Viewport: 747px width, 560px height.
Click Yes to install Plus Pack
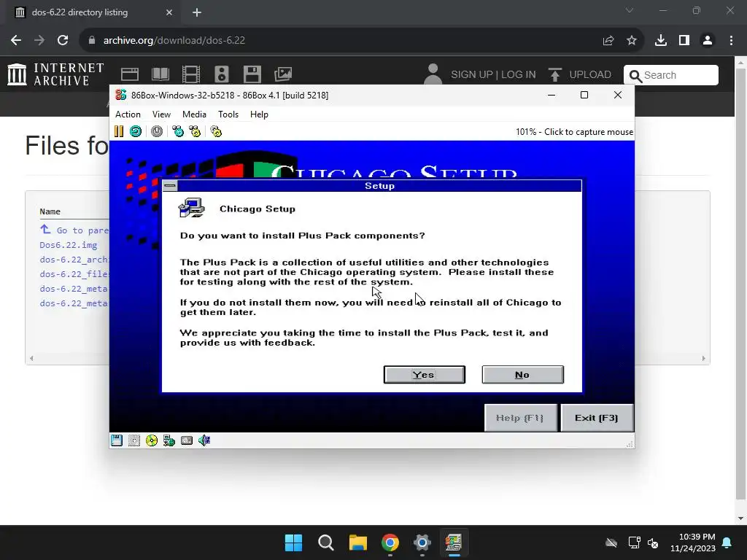click(424, 375)
